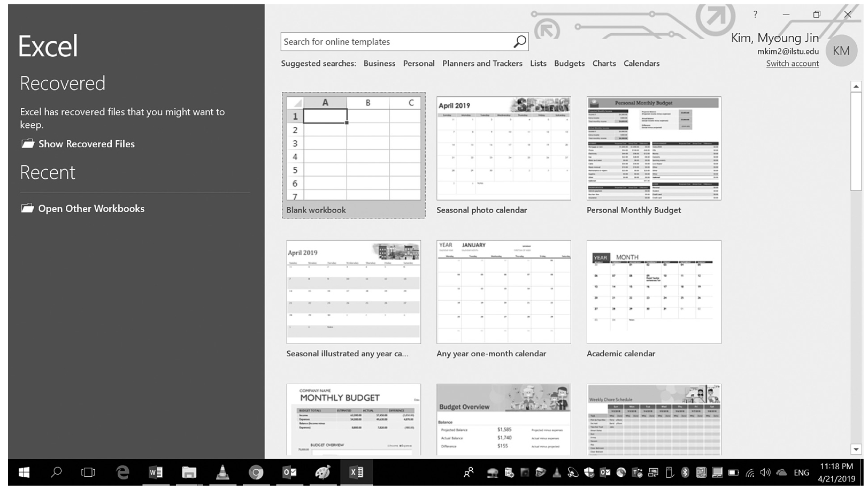Image resolution: width=868 pixels, height=488 pixels.
Task: Open the Show Recovered Files folder
Action: (78, 143)
